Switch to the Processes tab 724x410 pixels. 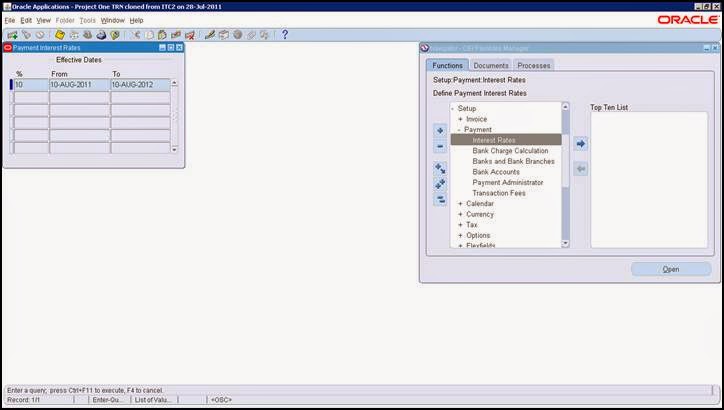(534, 66)
